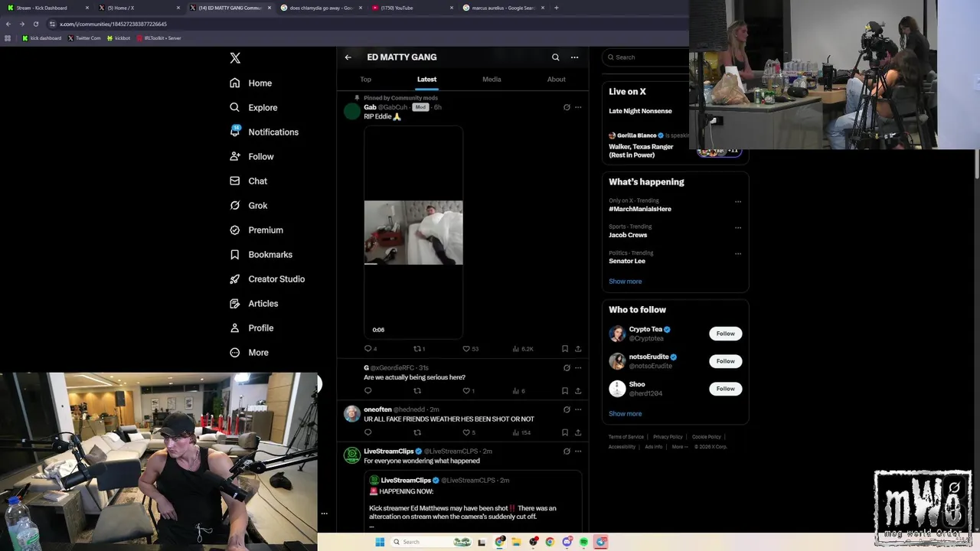Screen dimensions: 980x551
Task: Click the X logo in sidebar
Action: pyautogui.click(x=235, y=58)
